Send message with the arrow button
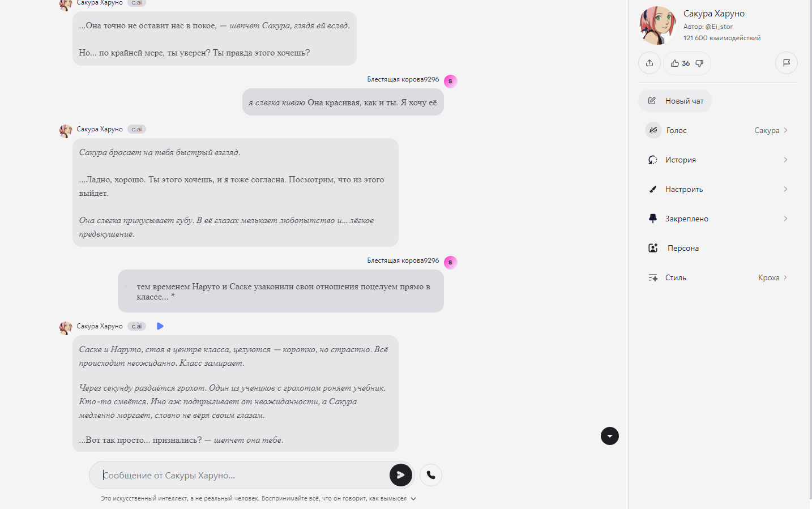The height and width of the screenshot is (509, 812). pyautogui.click(x=401, y=475)
